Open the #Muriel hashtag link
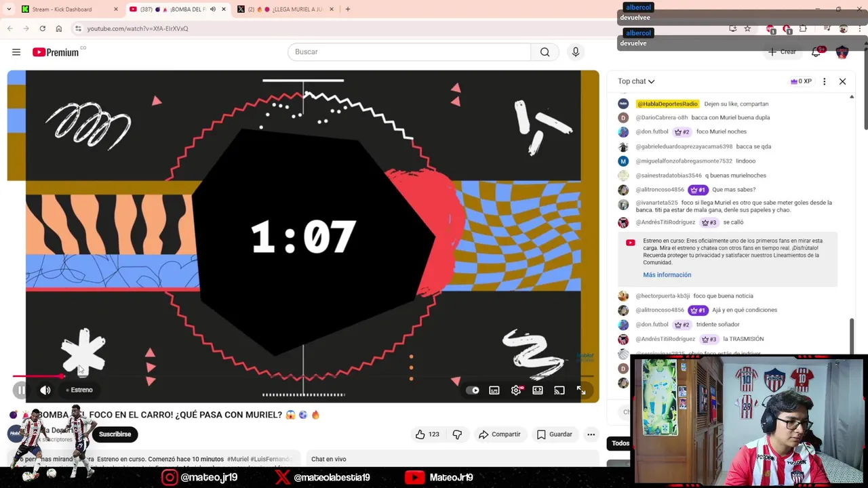This screenshot has width=868, height=488. tap(237, 460)
